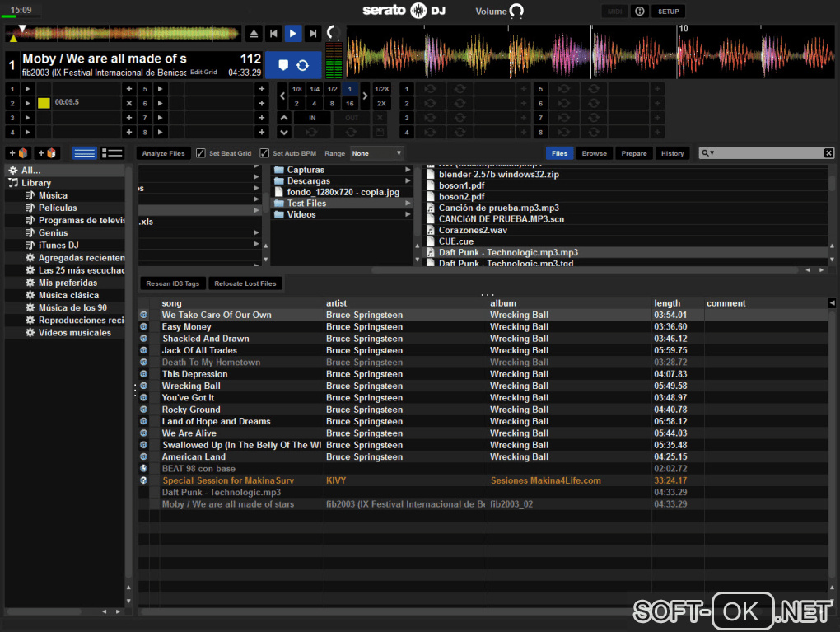The image size is (840, 632).
Task: Add new crate with plus crate icon
Action: 18,153
